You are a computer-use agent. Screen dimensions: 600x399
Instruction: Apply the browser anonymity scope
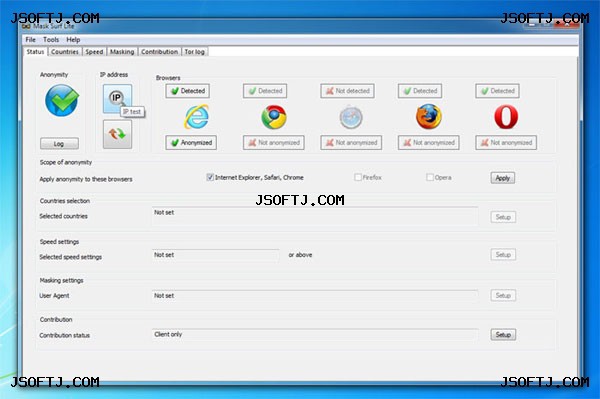point(503,178)
